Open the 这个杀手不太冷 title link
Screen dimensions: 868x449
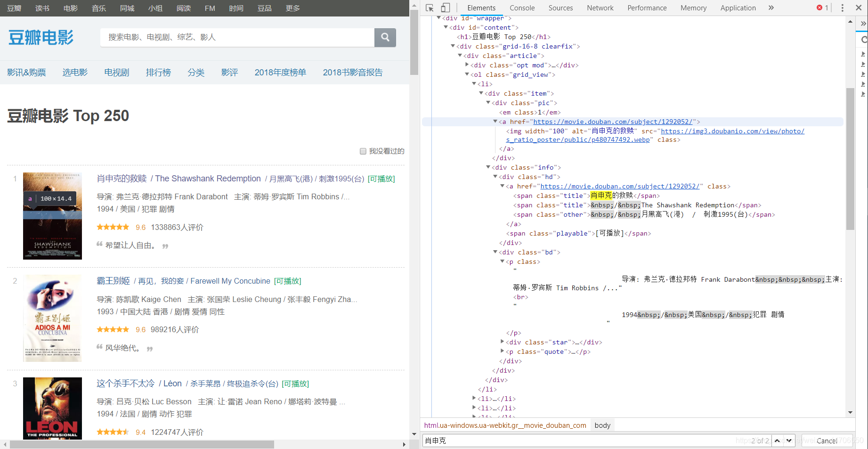[126, 384]
